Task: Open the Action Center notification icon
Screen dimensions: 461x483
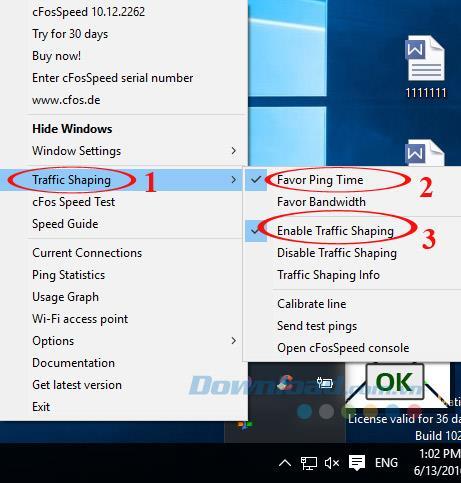Action: tap(357, 463)
